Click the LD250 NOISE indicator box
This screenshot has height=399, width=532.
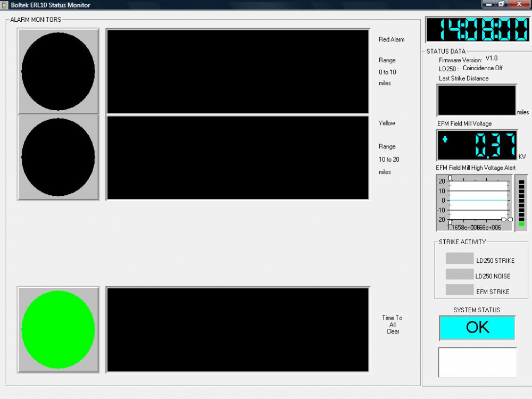459,274
